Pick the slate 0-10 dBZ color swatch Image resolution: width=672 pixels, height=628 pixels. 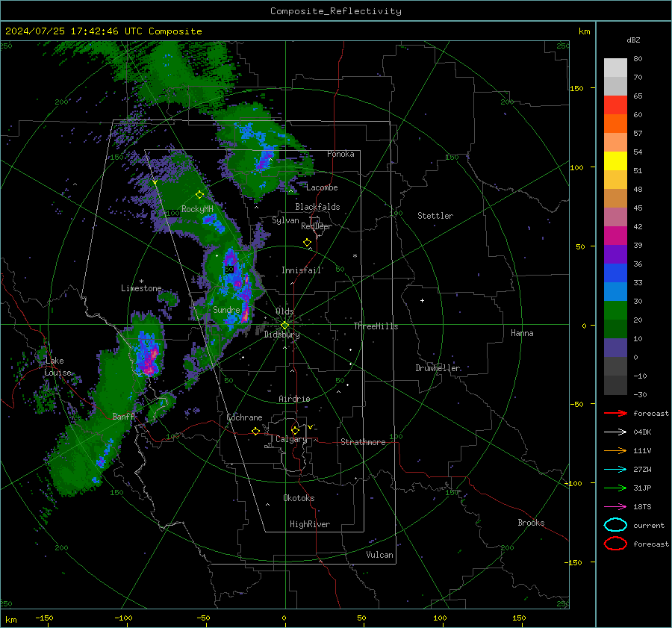pos(615,348)
